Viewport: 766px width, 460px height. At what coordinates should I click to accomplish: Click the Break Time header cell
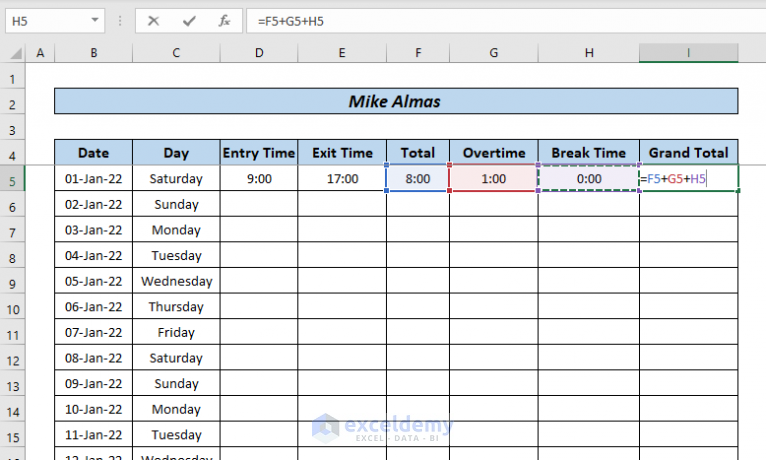tap(589, 152)
